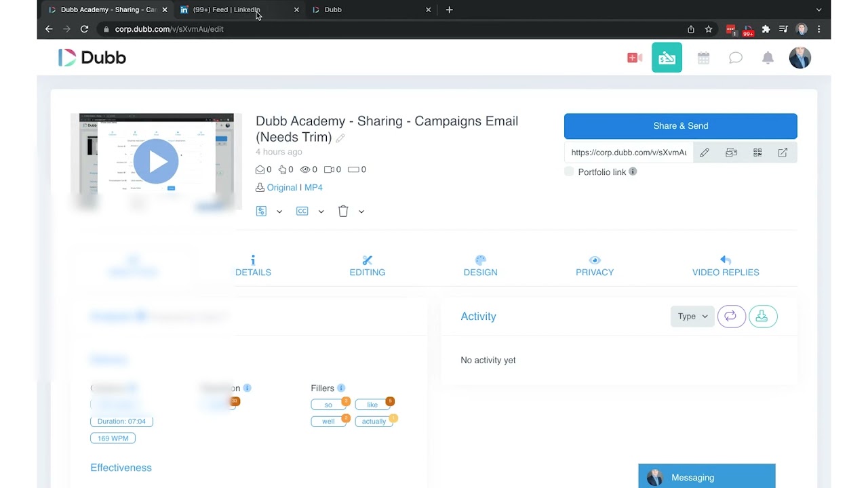Open Chrome three-dot menu
Image resolution: width=868 pixels, height=488 pixels.
tap(819, 29)
